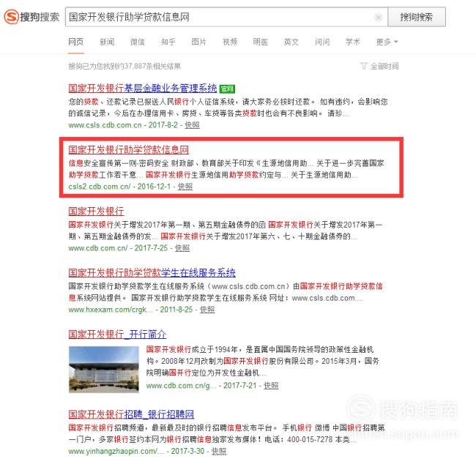The image size is (476, 459).
Task: Open 快照 for 2017-7-21 result
Action: pos(271,386)
